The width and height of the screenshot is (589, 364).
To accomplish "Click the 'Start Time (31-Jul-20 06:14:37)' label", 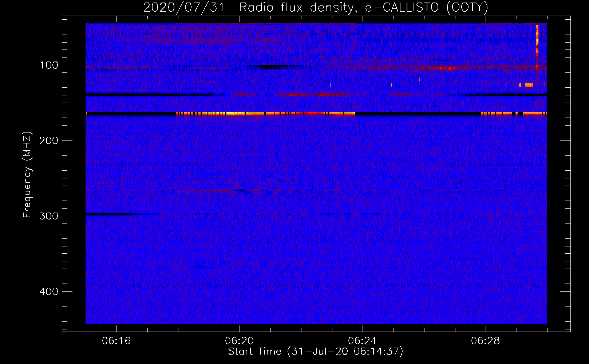I will (x=316, y=352).
